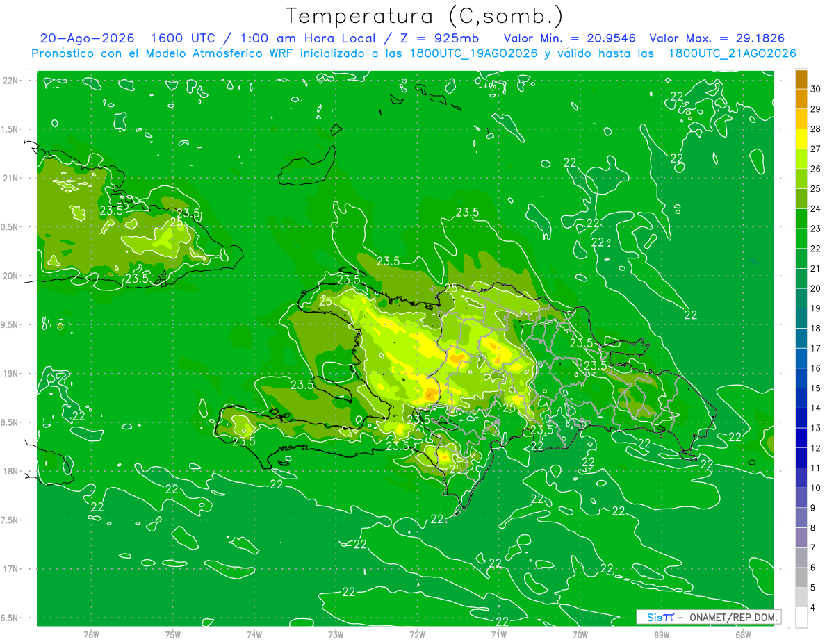This screenshot has height=644, width=834.
Task: Click the 69W longitude axis label
Action: (662, 634)
